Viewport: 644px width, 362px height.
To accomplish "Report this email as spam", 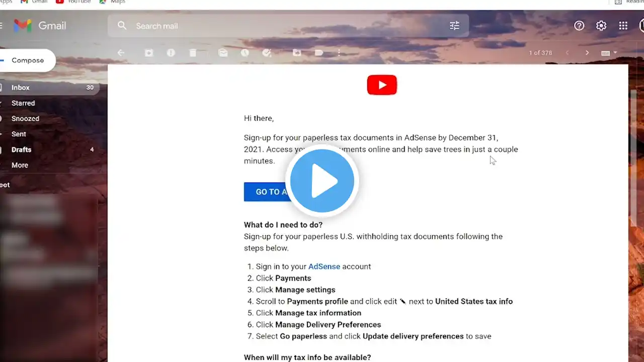I will (171, 53).
